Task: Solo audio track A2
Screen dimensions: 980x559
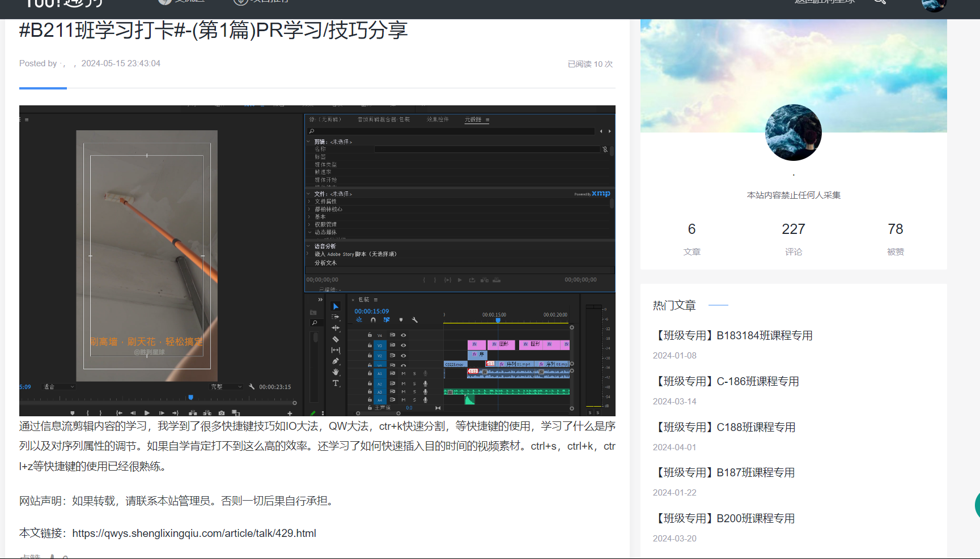Action: [x=414, y=383]
